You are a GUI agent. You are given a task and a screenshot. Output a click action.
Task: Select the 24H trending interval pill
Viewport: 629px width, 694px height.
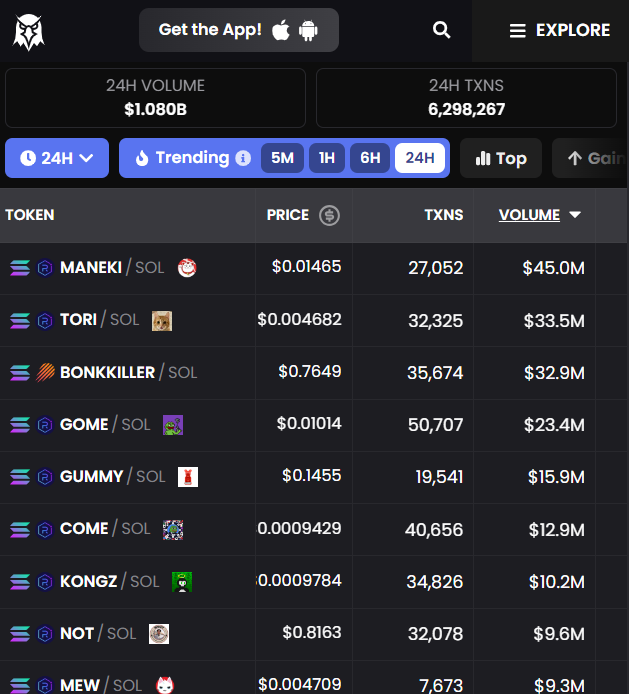[420, 158]
